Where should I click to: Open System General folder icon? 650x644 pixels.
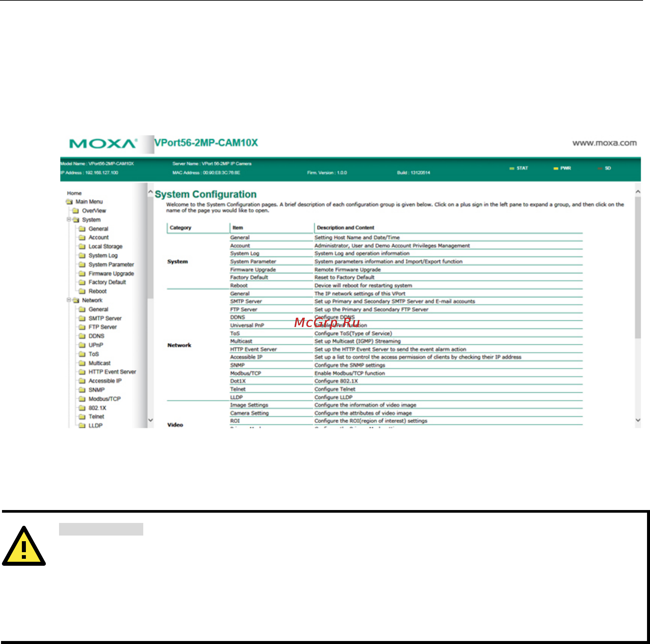(82, 229)
